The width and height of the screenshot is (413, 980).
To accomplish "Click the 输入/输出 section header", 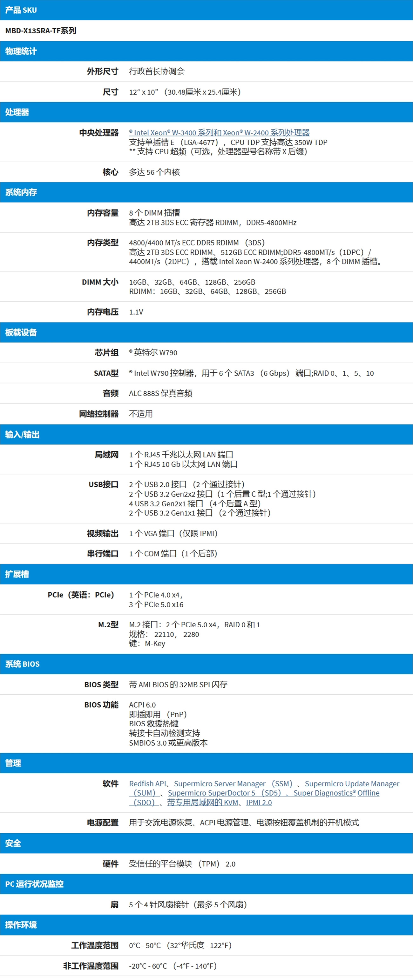I will tap(22, 434).
